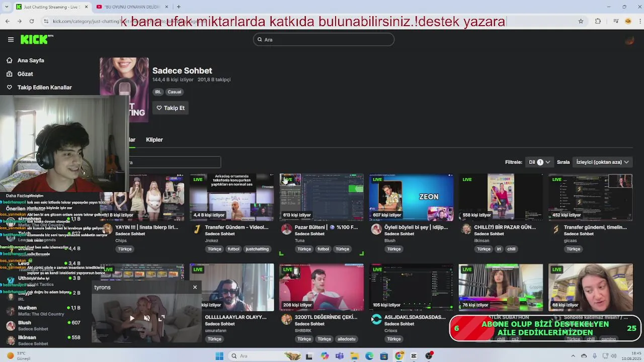
Task: Click the Tuna channel avatar
Action: [286, 229]
